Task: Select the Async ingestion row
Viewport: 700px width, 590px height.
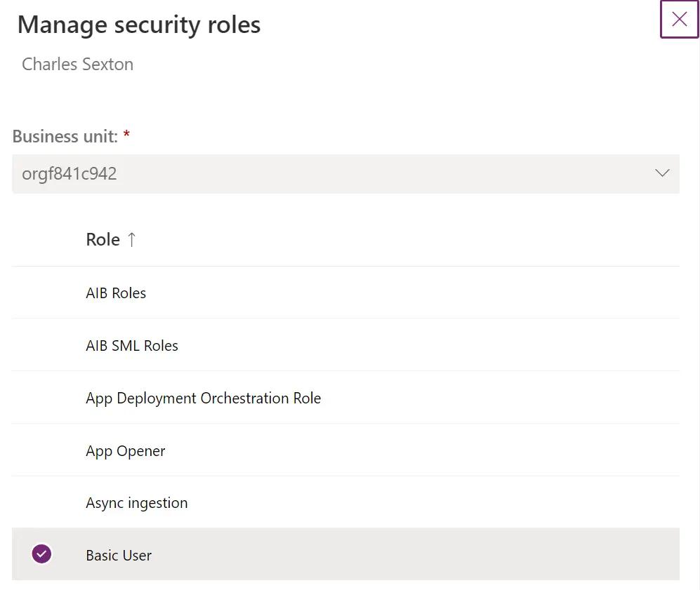Action: [136, 502]
